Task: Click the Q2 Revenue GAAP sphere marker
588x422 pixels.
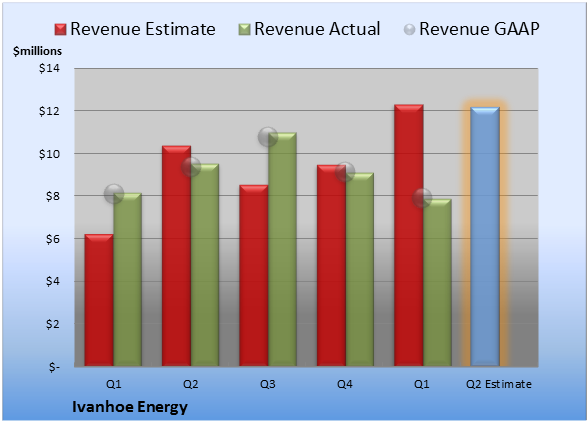Action: [x=191, y=167]
